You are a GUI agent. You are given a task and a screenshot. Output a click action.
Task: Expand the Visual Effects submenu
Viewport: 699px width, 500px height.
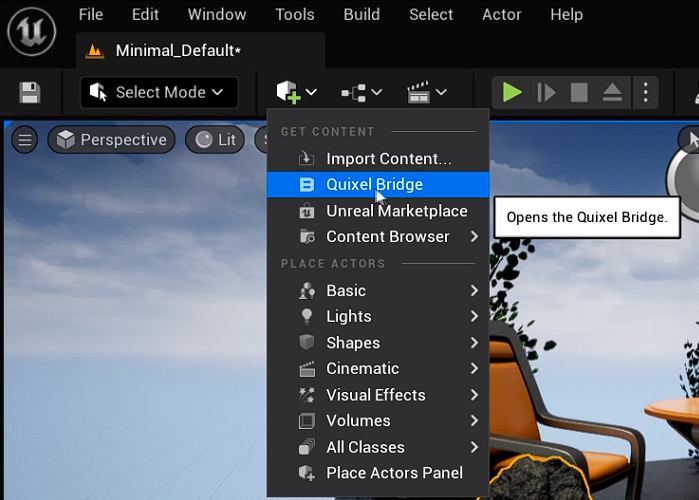tap(378, 395)
